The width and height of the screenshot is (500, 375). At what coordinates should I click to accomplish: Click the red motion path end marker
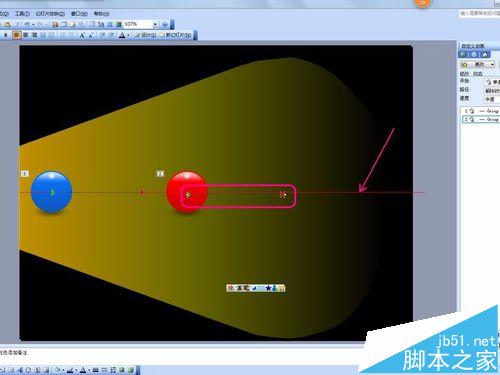(x=283, y=195)
